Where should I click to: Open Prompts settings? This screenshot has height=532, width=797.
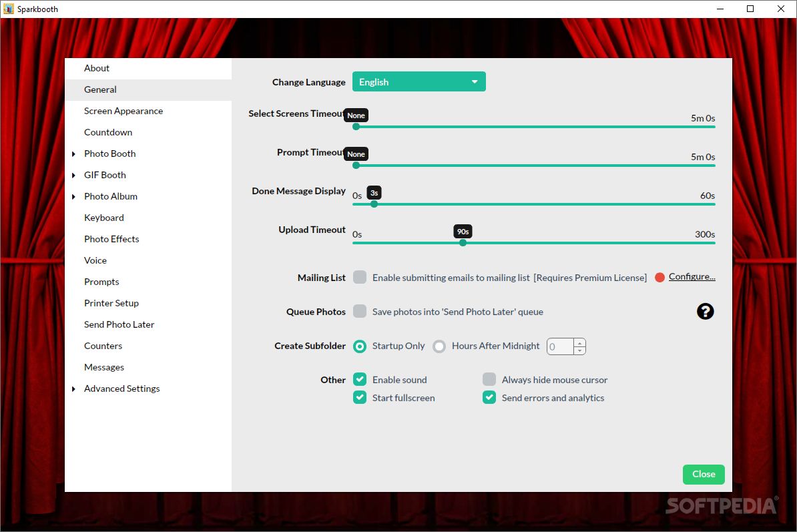[x=148, y=282]
